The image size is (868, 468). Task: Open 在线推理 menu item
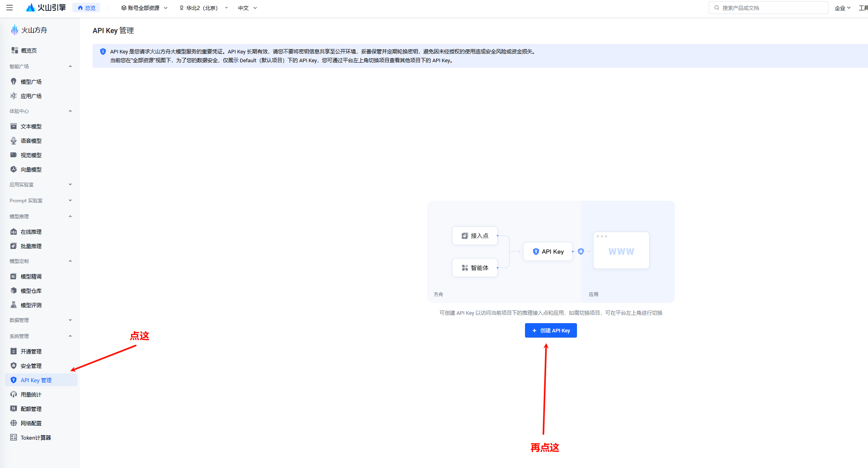pos(41,231)
